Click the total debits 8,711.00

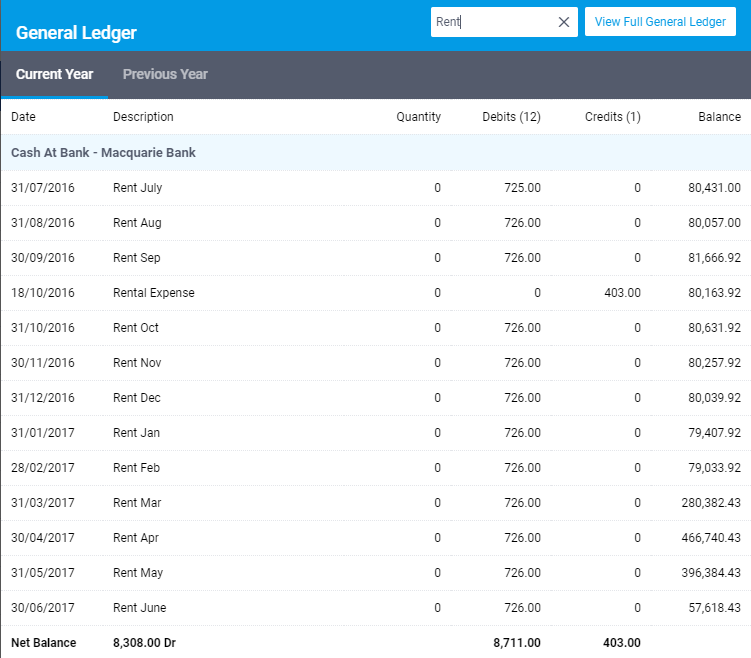517,643
